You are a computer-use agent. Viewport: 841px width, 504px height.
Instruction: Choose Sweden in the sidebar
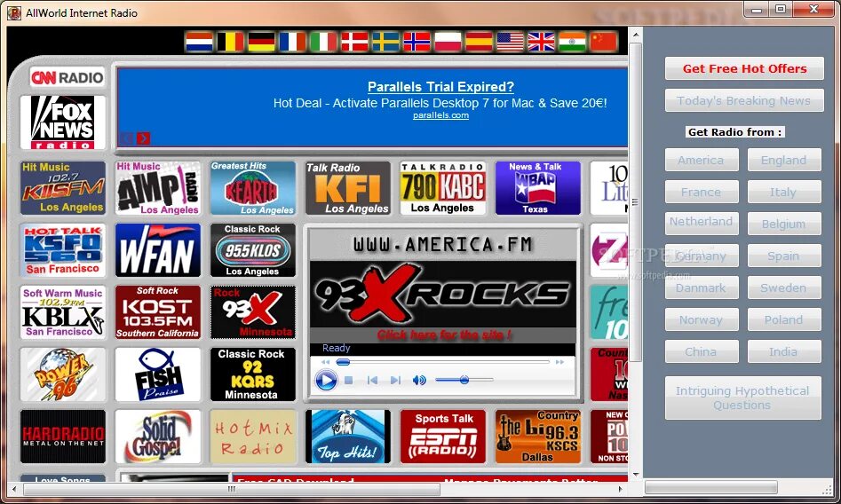click(x=784, y=287)
